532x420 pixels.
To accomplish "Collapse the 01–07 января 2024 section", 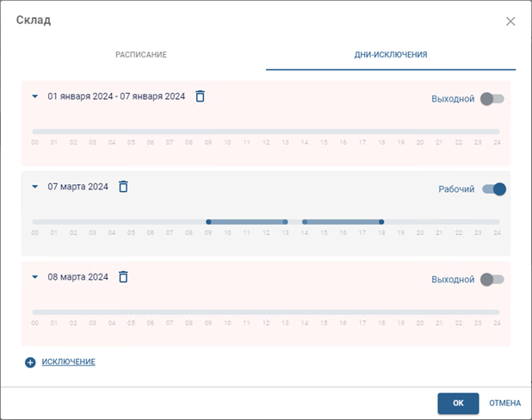I will coord(35,96).
